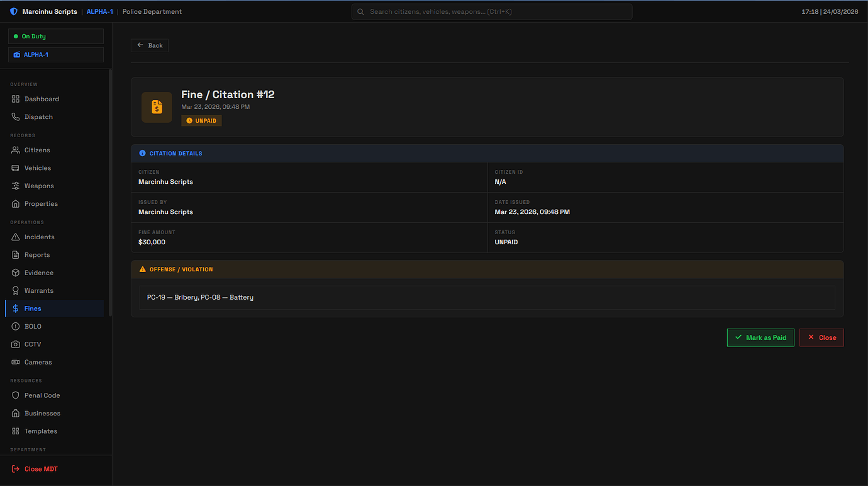Mark the citation as paid
868x486 pixels.
coord(760,337)
